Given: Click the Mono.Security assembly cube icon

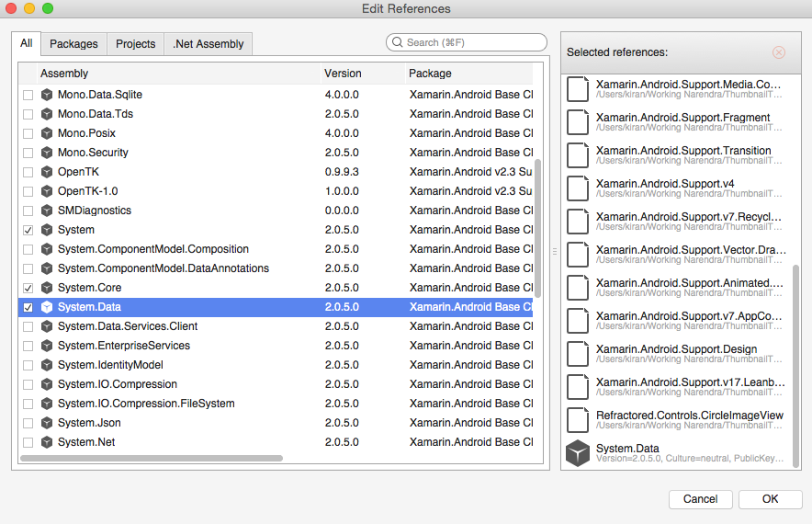Looking at the screenshot, I should coord(47,153).
